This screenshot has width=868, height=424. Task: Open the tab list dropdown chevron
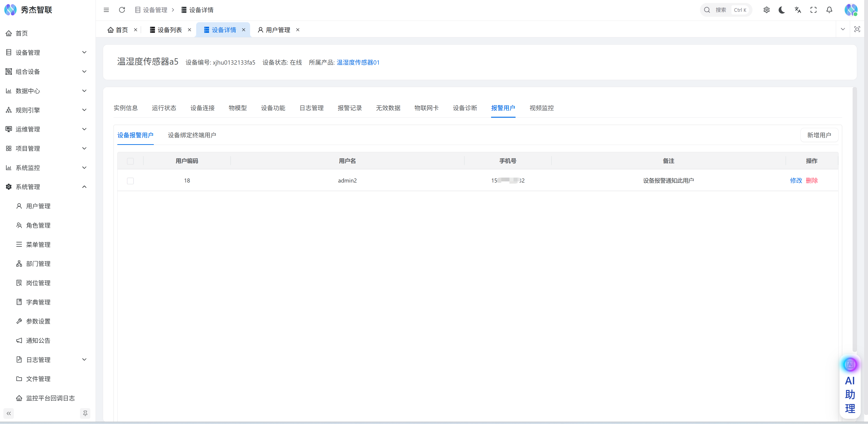843,29
